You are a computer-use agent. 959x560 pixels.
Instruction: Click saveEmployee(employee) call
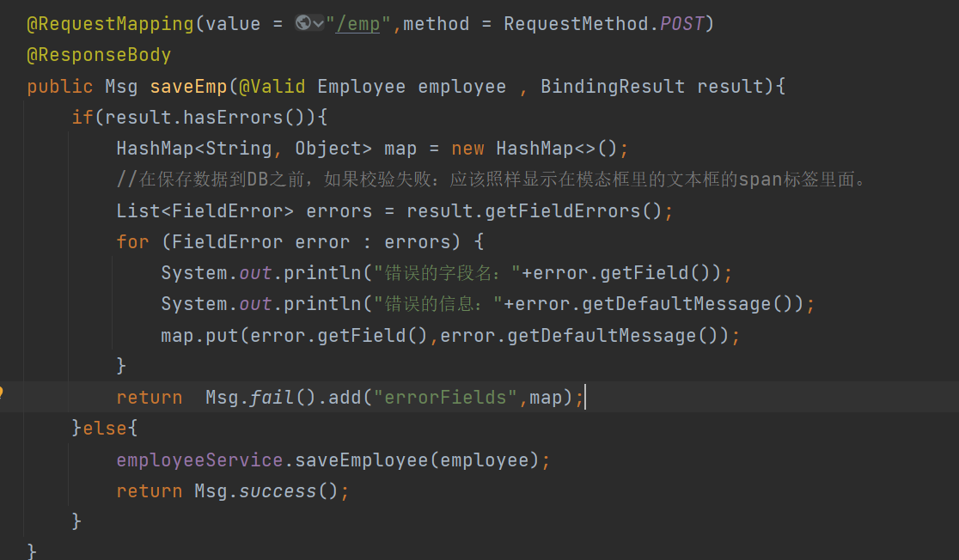(417, 460)
